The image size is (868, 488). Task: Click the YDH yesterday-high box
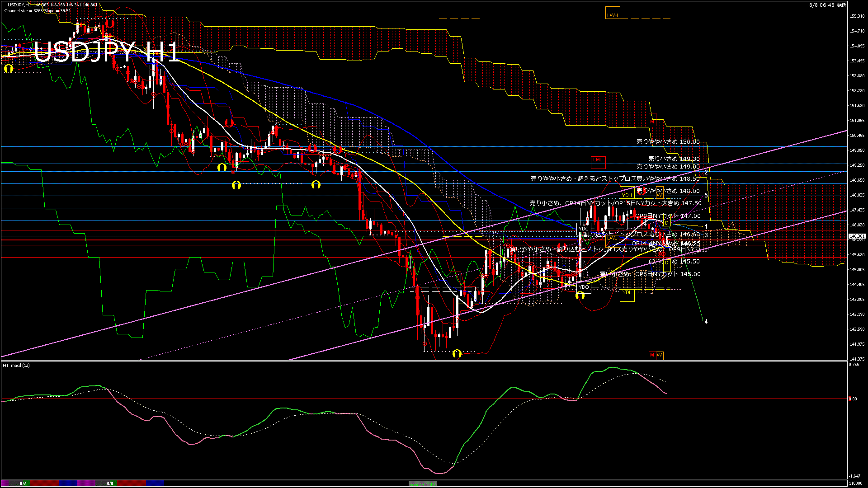tap(627, 195)
